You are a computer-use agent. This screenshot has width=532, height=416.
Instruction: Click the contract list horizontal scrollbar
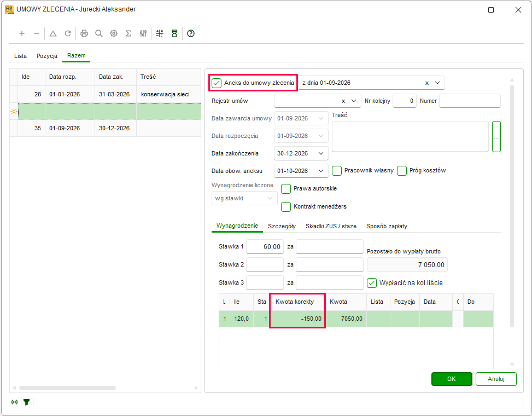tap(67, 388)
